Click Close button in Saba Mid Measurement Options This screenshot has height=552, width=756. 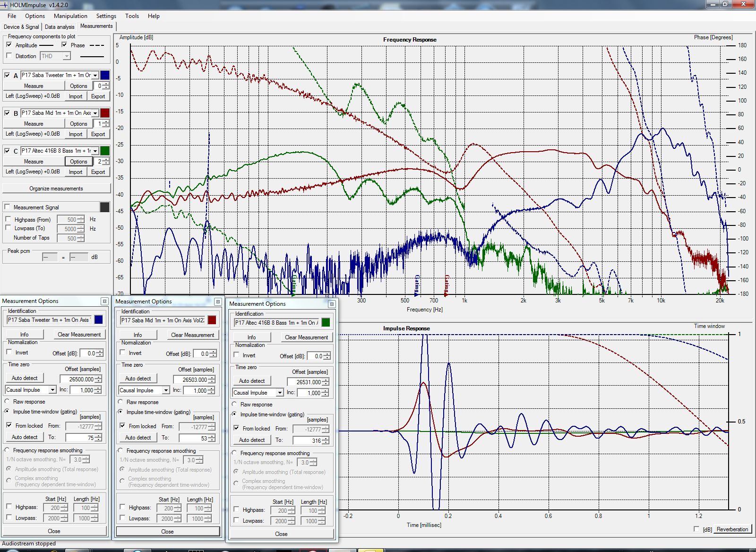point(167,532)
